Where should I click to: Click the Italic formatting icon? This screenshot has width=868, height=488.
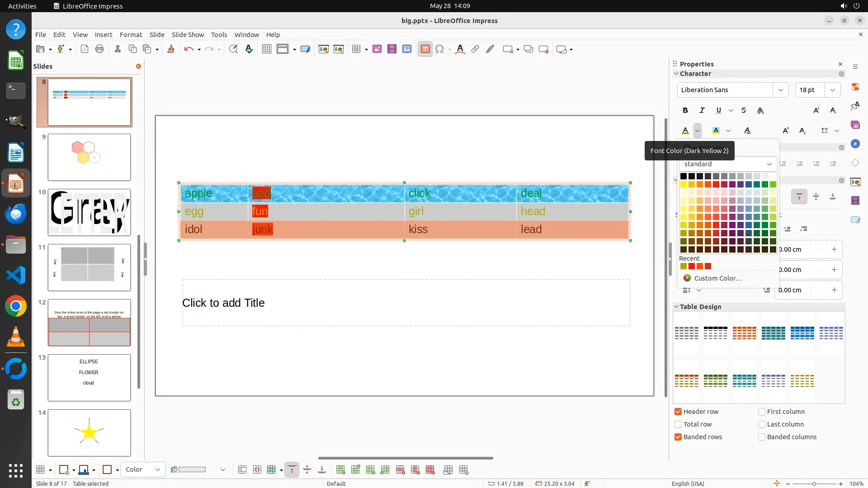click(702, 110)
